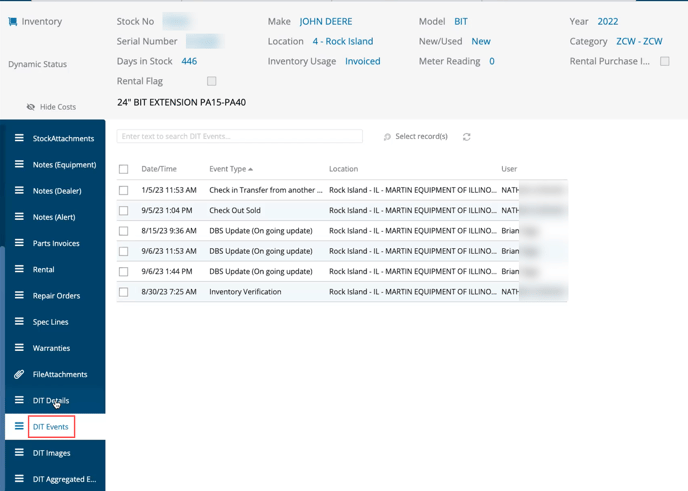Select the Check Out Sold row checkbox
The width and height of the screenshot is (688, 491).
pos(124,211)
